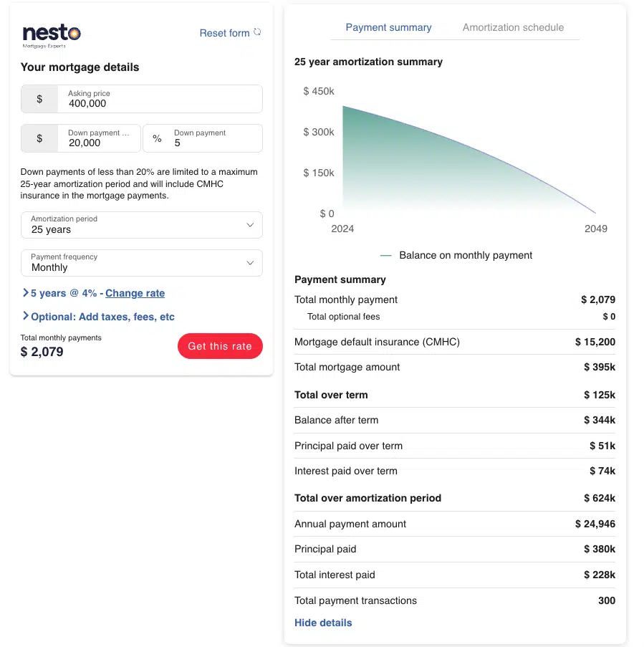
Task: Click the '$ 450k' chart axis label
Action: pyautogui.click(x=319, y=91)
